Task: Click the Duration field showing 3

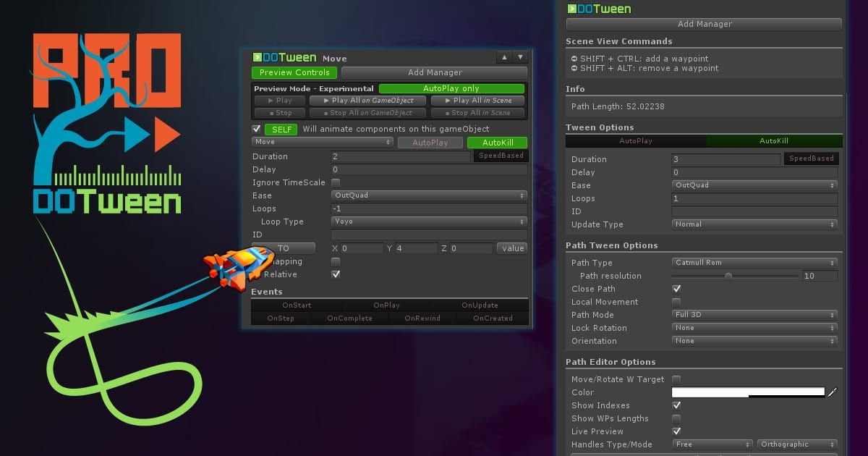Action: 726,159
